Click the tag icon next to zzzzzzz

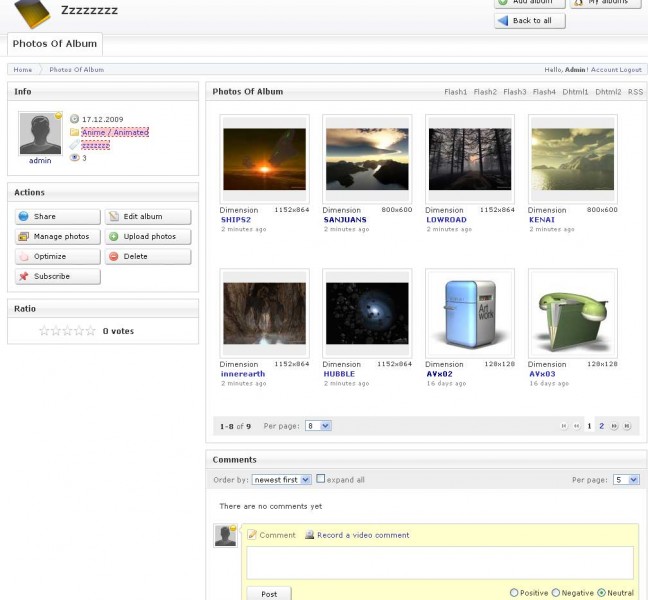(x=74, y=145)
